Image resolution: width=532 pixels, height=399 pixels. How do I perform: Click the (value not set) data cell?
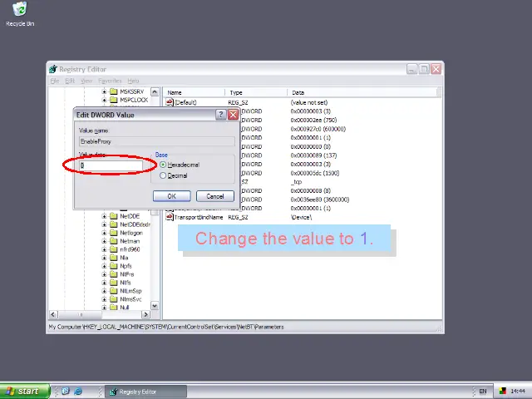click(x=308, y=102)
